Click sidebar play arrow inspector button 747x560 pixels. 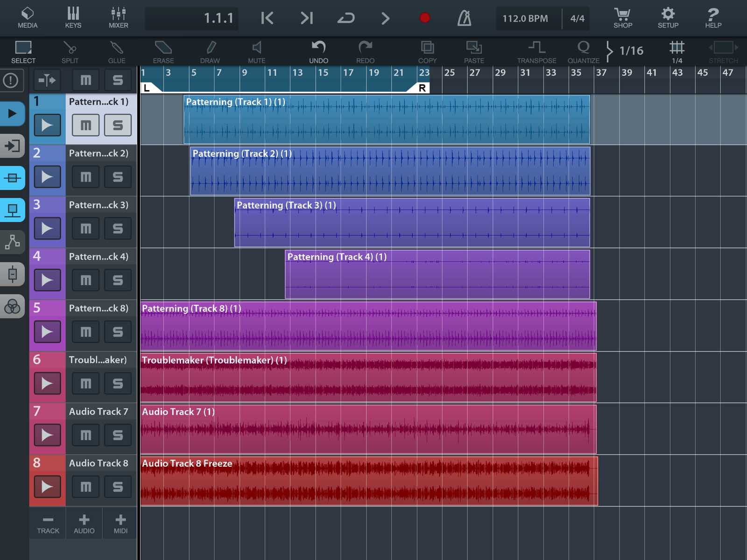tap(13, 113)
